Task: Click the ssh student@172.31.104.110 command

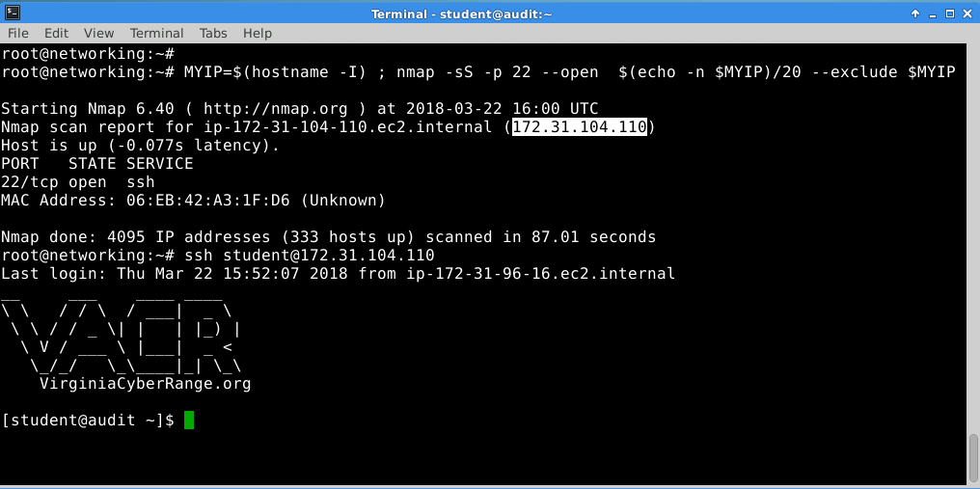Action: pyautogui.click(x=310, y=256)
